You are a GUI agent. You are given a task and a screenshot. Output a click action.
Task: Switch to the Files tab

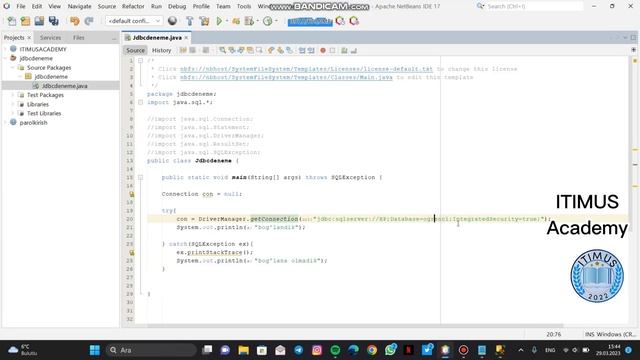point(79,38)
